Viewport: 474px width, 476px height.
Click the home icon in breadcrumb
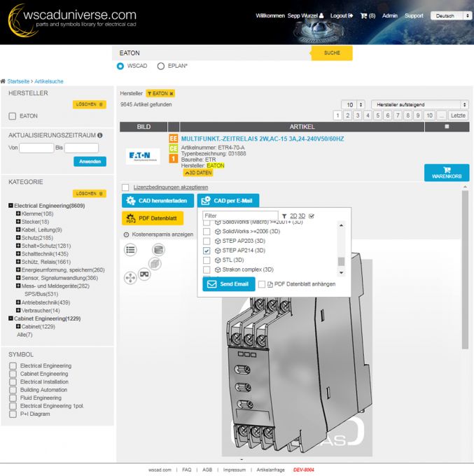(3, 81)
